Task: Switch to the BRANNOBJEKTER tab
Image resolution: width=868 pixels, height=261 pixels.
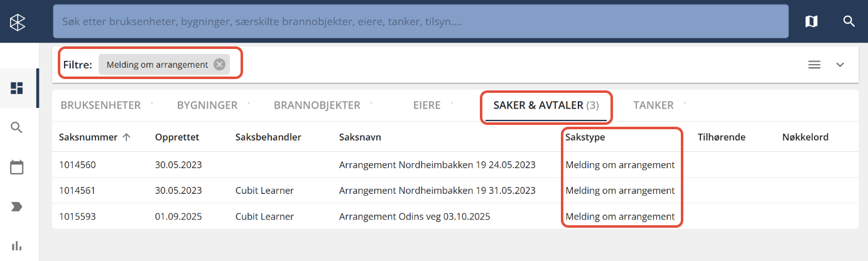Action: (317, 105)
